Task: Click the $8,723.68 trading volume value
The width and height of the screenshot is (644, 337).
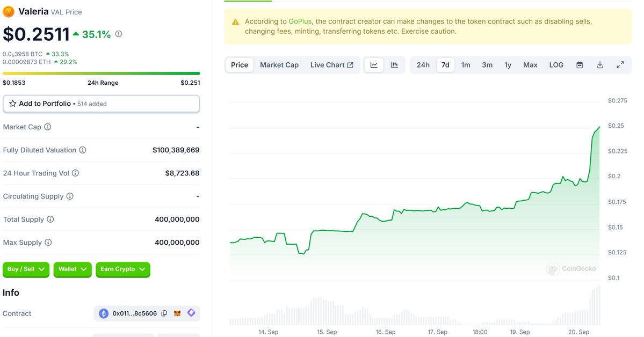Action: 183,173
